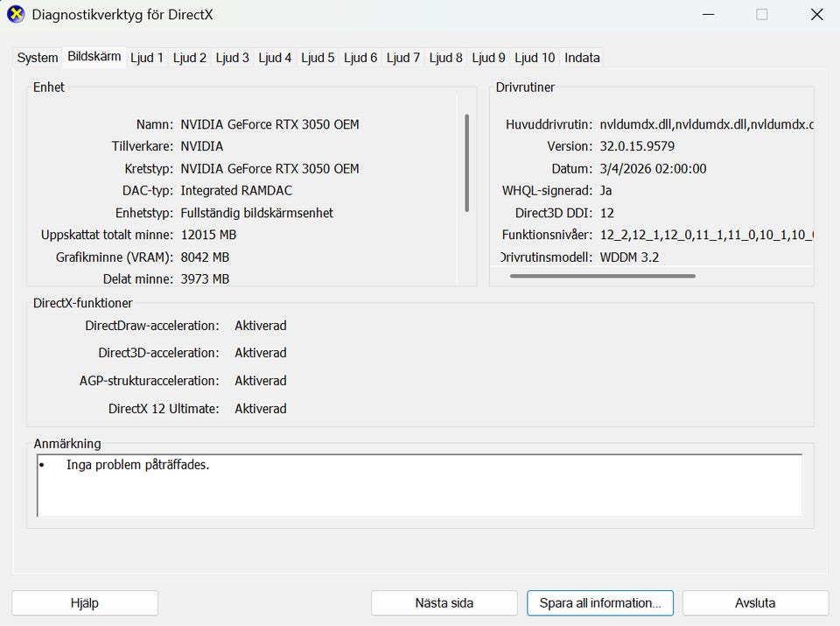
Task: Open the Ljud 6 tab
Action: pos(360,58)
